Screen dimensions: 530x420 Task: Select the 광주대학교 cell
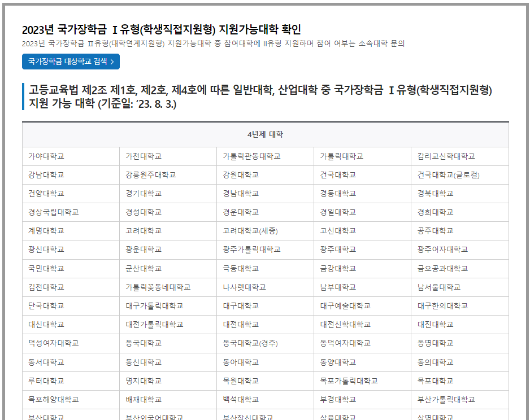(362, 250)
